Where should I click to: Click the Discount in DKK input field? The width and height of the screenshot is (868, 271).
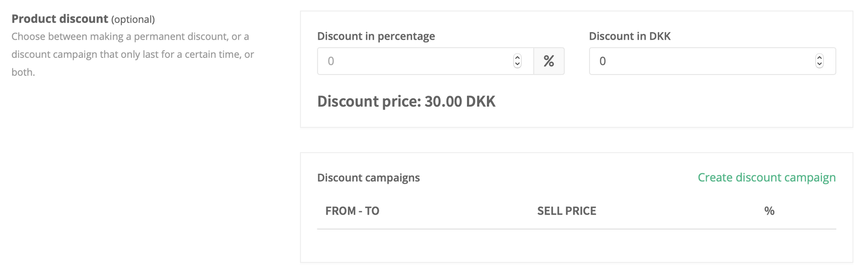click(712, 61)
